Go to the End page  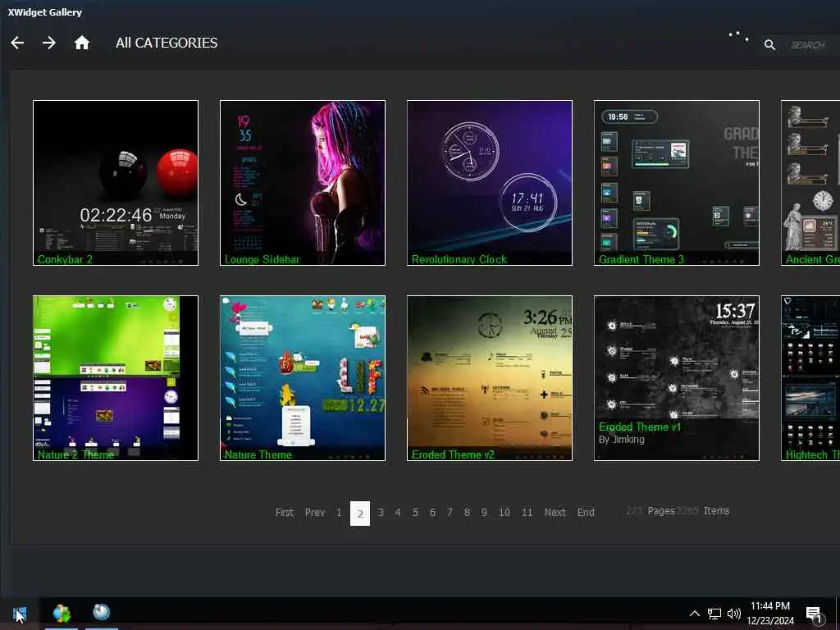(x=586, y=513)
